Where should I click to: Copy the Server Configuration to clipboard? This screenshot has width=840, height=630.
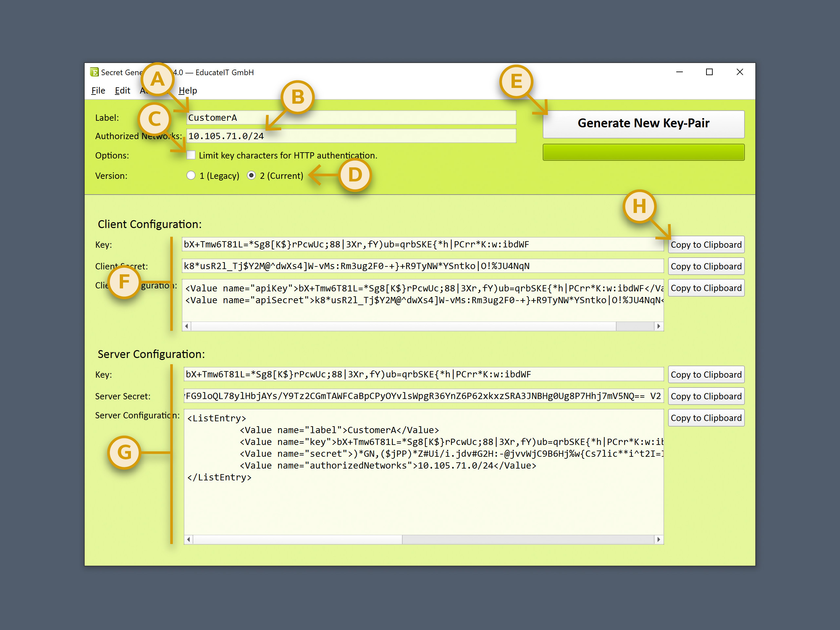coord(706,418)
